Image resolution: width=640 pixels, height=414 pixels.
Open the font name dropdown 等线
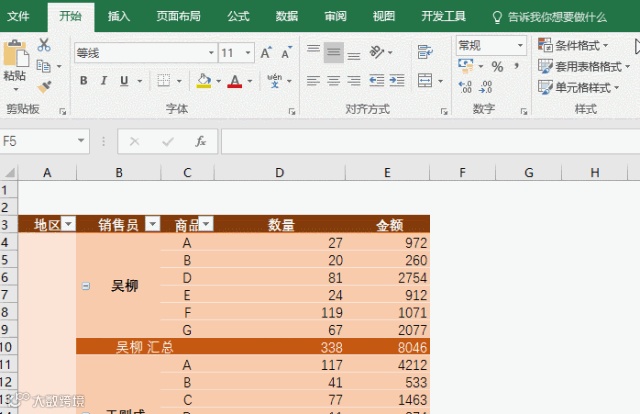coord(211,53)
